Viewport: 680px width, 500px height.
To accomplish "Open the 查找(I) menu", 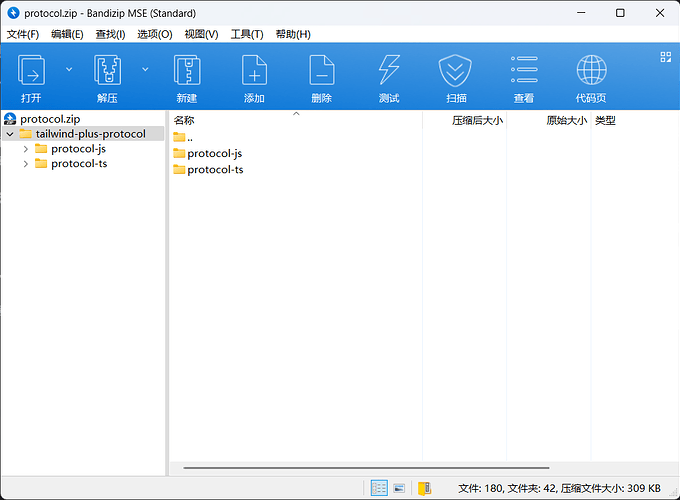I will point(111,34).
